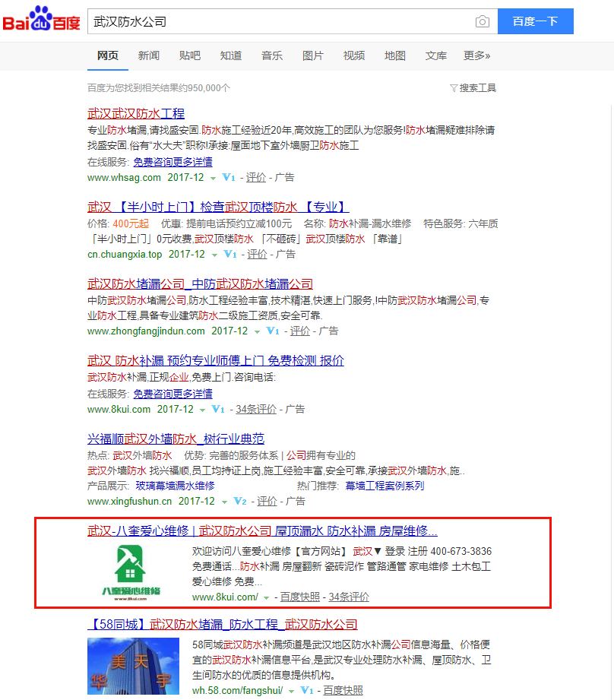Expand dropdown arrow next to www.xingfushun.cn
The image size is (614, 700).
[x=224, y=502]
